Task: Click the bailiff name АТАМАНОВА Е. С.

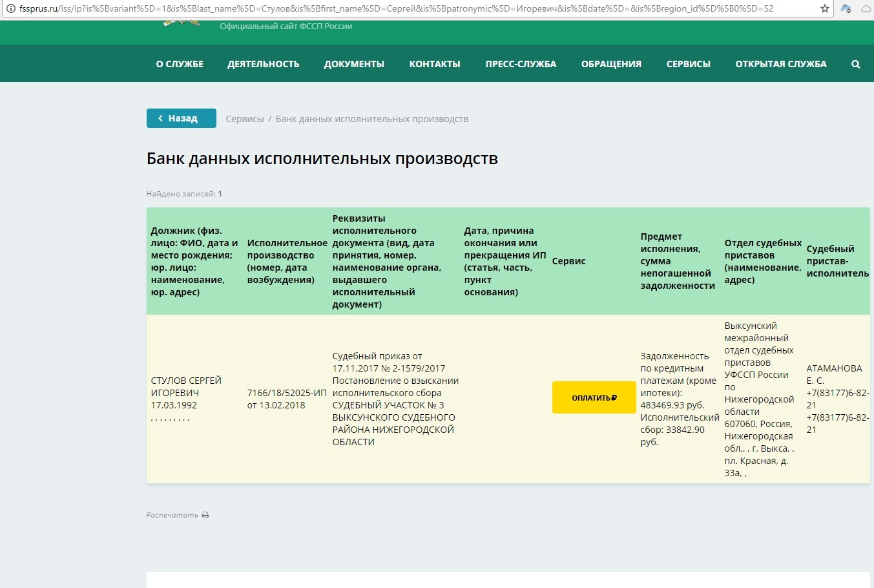Action: pyautogui.click(x=834, y=374)
